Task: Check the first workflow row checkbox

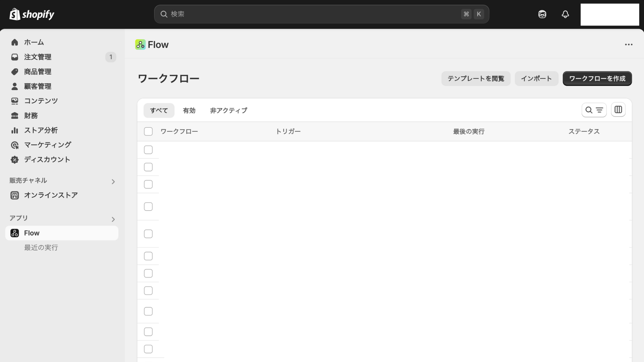Action: click(148, 150)
